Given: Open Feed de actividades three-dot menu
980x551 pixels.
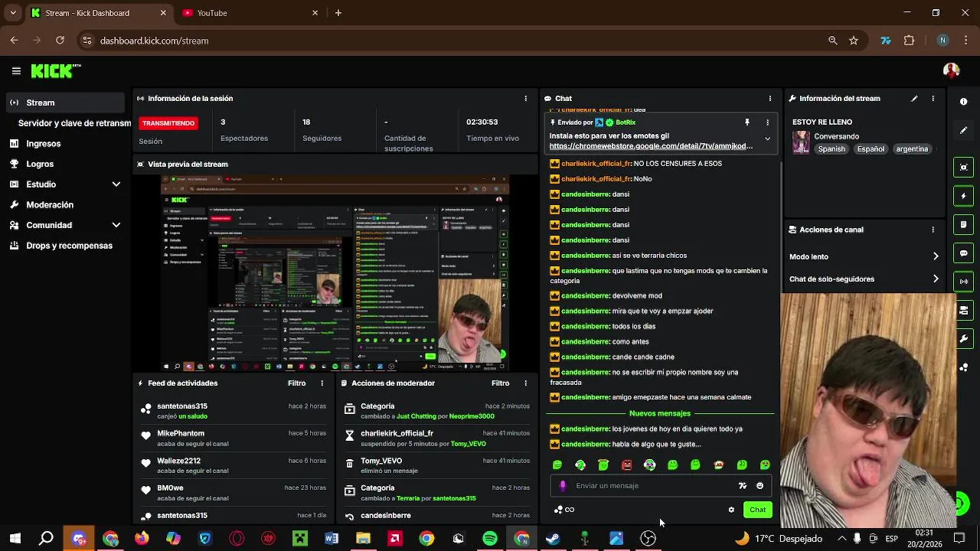Looking at the screenshot, I should click(322, 383).
